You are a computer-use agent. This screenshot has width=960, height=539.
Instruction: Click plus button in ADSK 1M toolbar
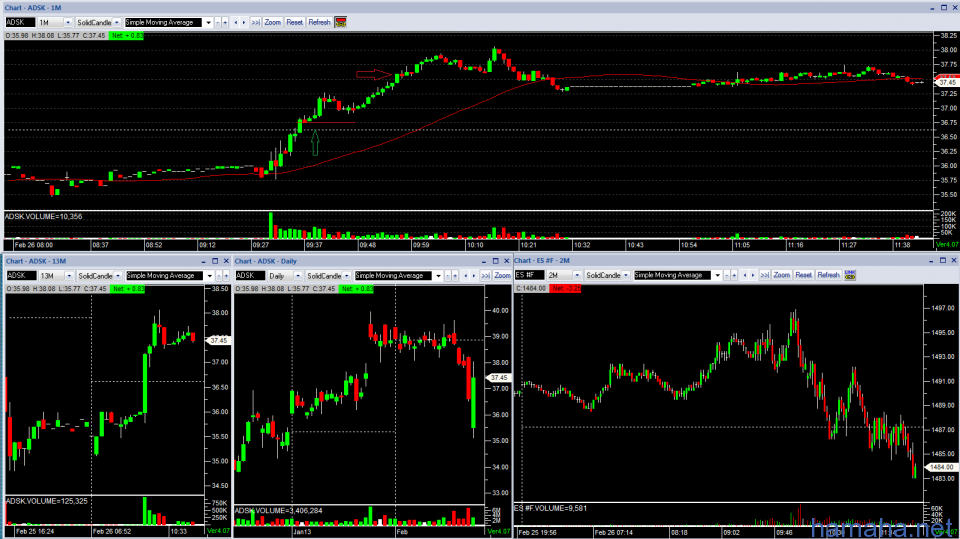tap(225, 22)
